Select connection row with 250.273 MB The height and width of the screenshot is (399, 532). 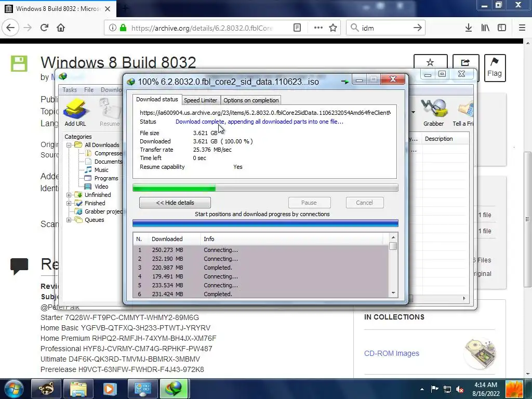[x=261, y=250]
